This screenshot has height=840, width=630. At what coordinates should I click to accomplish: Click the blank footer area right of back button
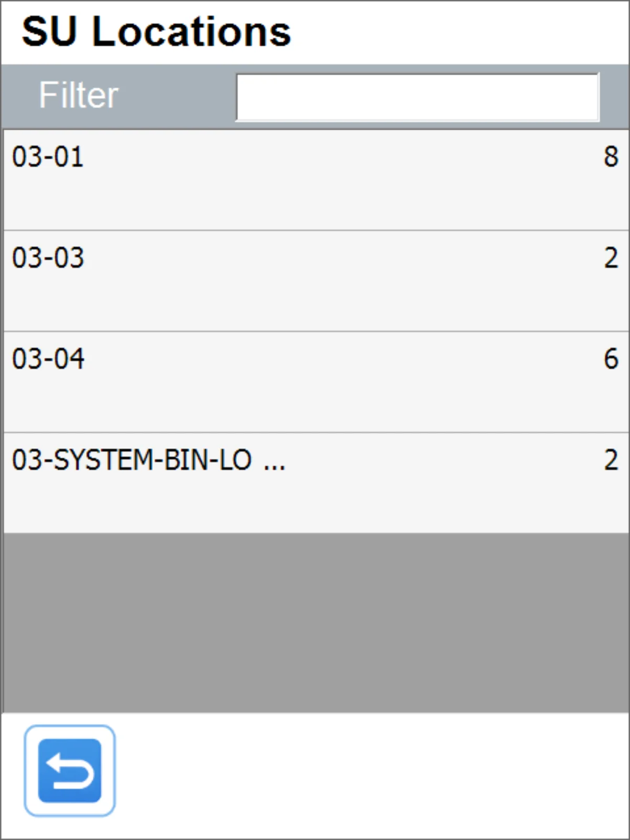click(367, 772)
